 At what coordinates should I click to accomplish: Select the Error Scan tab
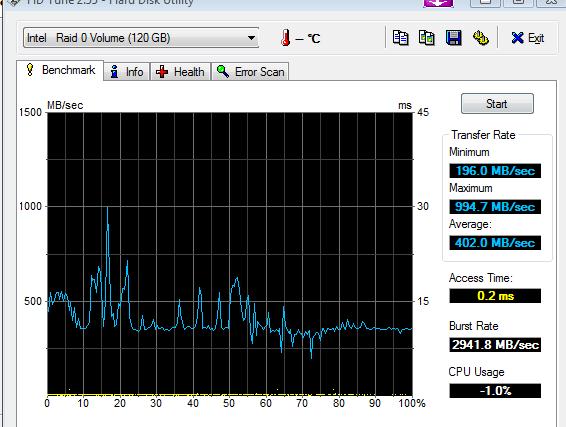point(250,72)
